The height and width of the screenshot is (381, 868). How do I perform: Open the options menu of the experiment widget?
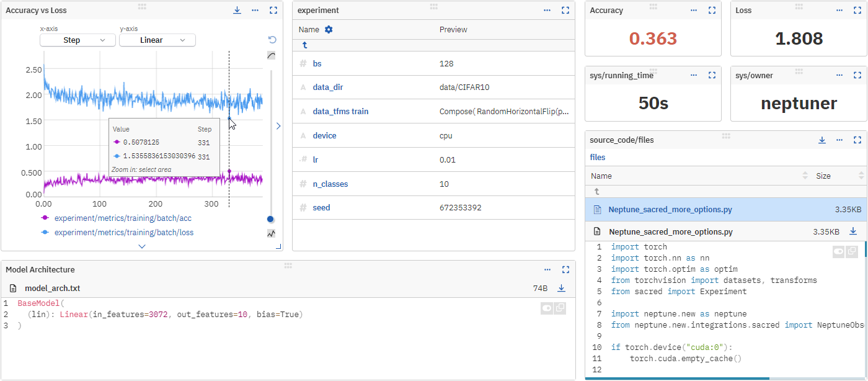(x=547, y=10)
